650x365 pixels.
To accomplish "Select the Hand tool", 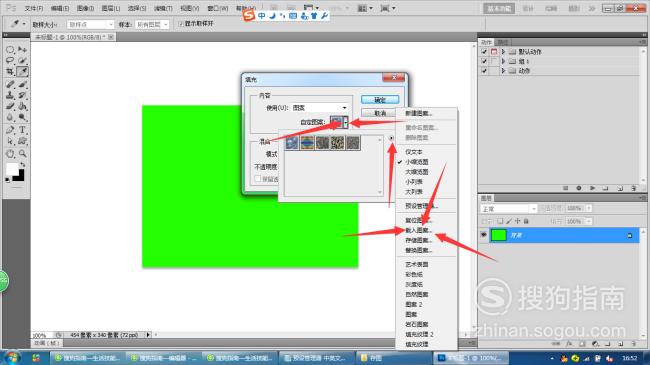I will coord(10,154).
